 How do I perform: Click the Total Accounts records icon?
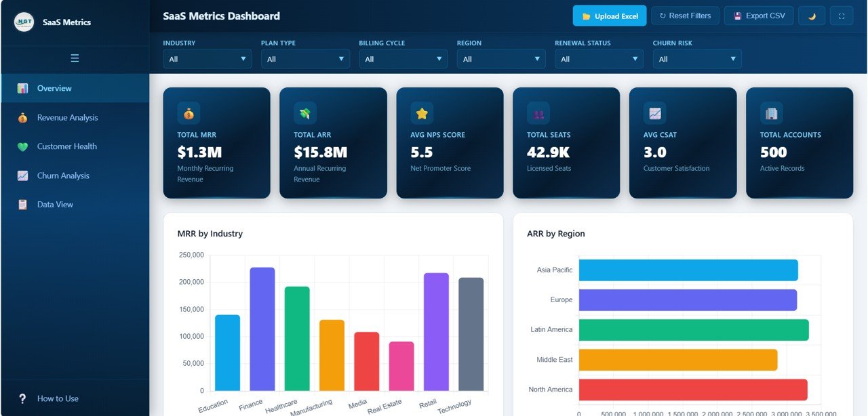770,112
